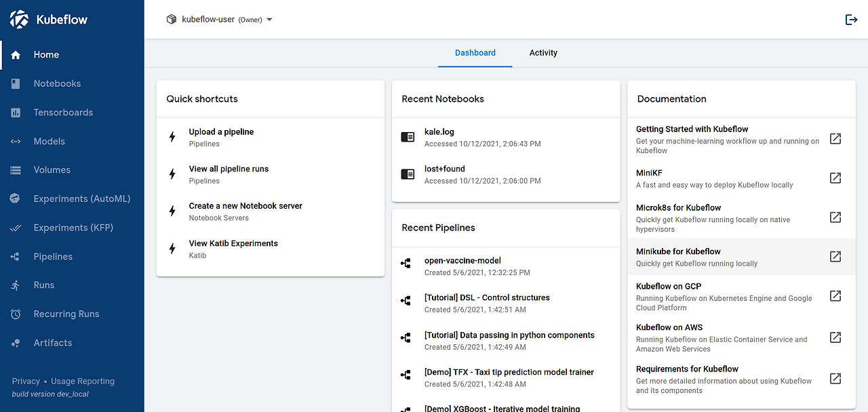Switch to the Dashboard tab
This screenshot has height=412, width=868.
click(475, 53)
